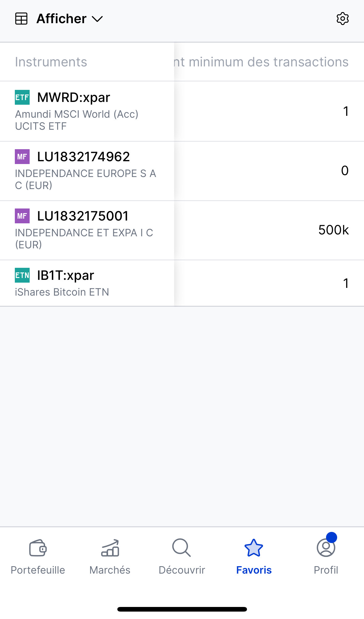Click the minimum des transactions column header
The height and width of the screenshot is (619, 364).
click(x=261, y=62)
